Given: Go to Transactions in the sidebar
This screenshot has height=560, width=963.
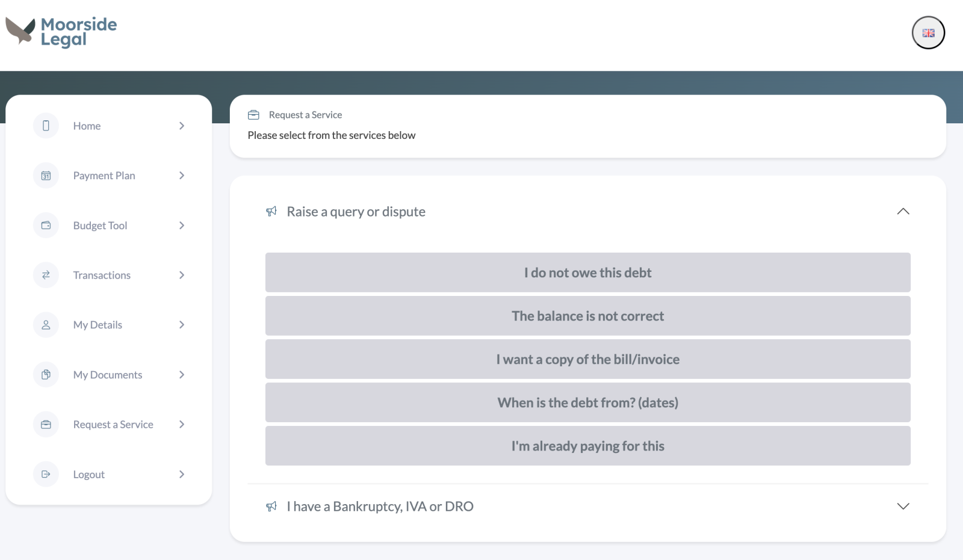Looking at the screenshot, I should [x=102, y=275].
